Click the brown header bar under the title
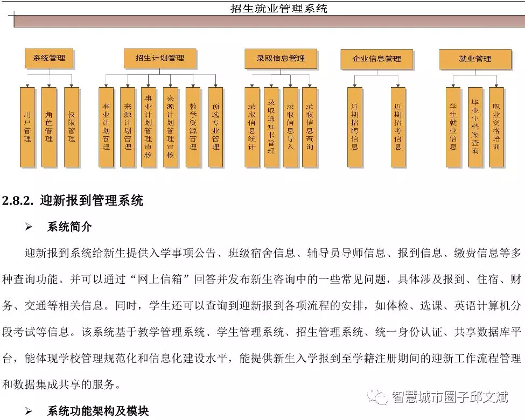The height and width of the screenshot is (420, 525). pyautogui.click(x=269, y=21)
